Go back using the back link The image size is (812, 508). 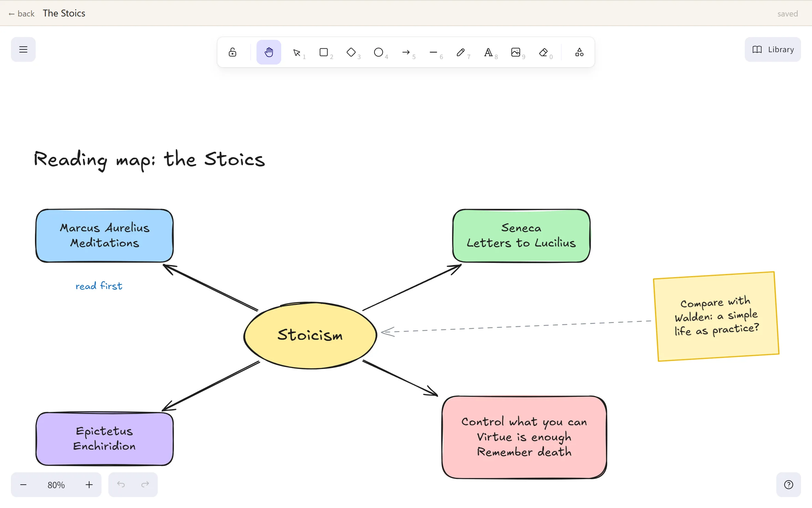[x=22, y=13]
